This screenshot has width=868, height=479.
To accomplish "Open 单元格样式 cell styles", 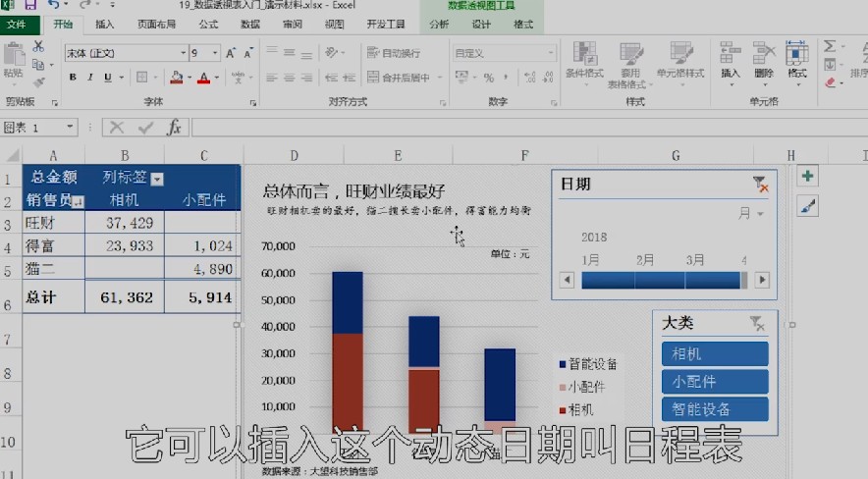I will (680, 64).
